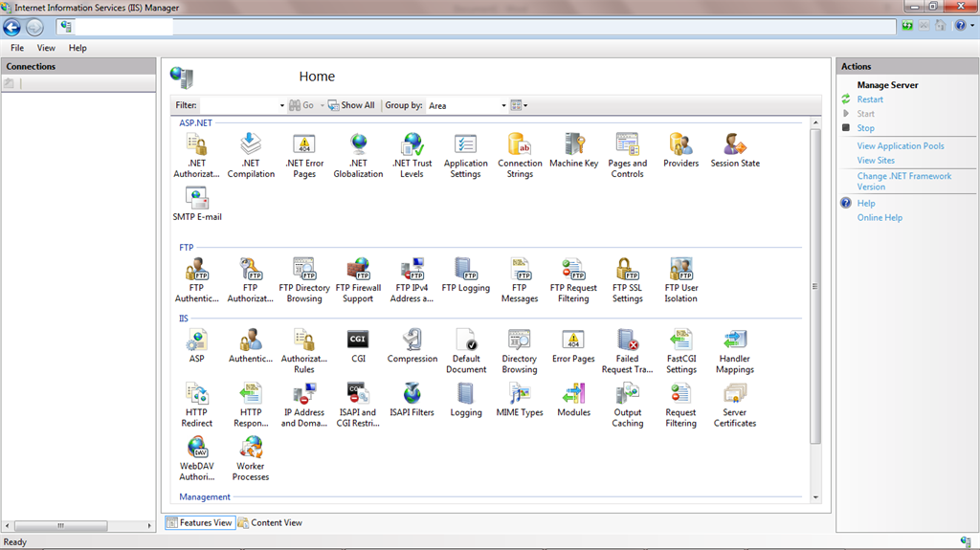Click View Application Pools link

click(x=901, y=146)
